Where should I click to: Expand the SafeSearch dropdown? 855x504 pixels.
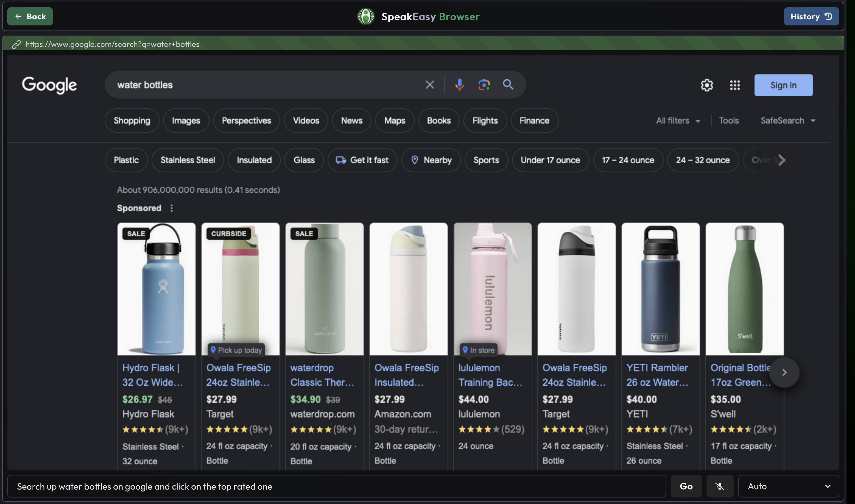click(x=787, y=121)
